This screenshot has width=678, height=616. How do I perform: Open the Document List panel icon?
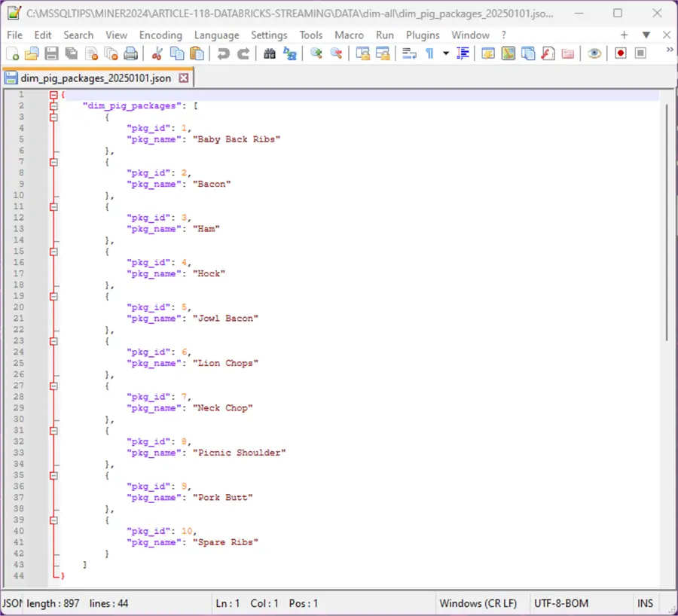(x=528, y=53)
